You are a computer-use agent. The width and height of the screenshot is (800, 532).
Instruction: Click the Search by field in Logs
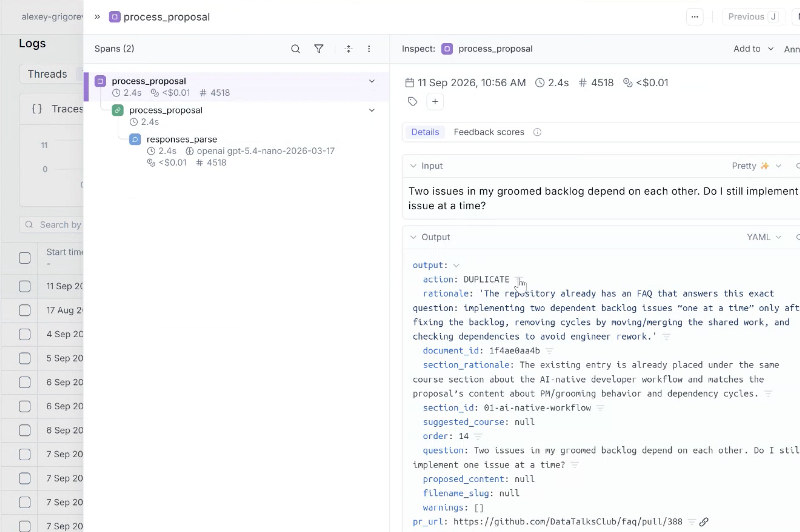click(52, 225)
